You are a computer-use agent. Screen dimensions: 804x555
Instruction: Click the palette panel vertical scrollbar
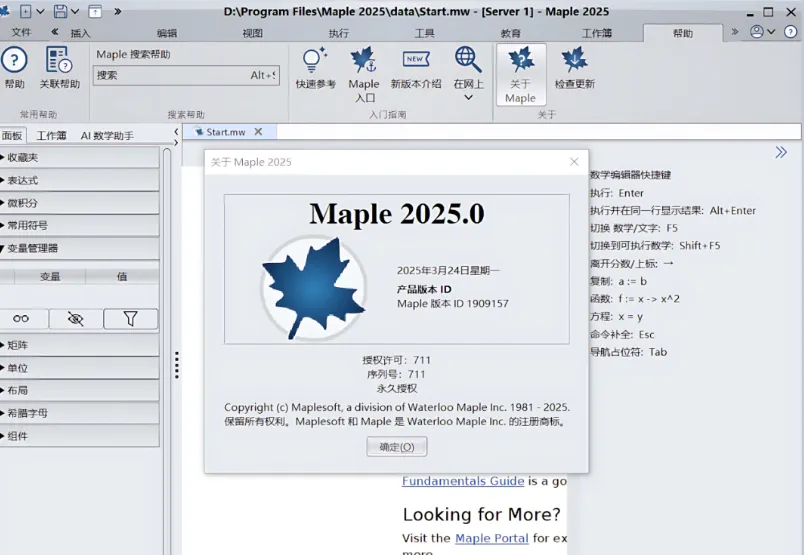[167, 352]
